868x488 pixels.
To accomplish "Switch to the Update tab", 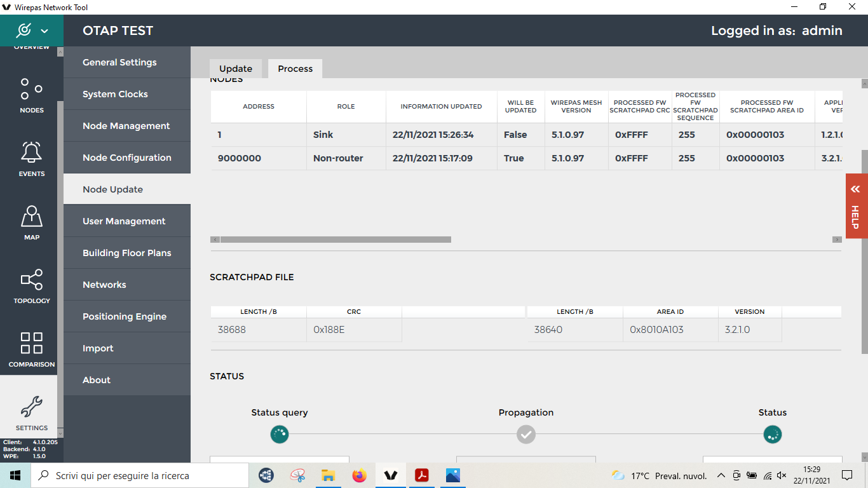I will pos(236,69).
